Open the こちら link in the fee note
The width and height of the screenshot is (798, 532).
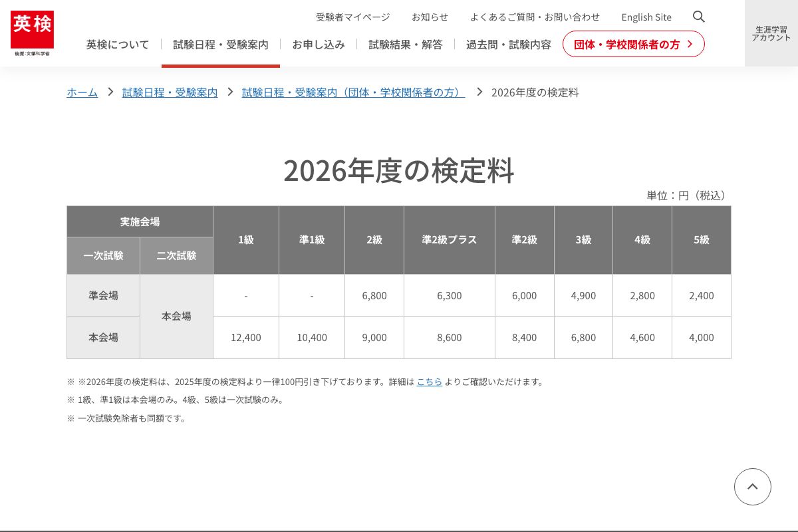430,381
